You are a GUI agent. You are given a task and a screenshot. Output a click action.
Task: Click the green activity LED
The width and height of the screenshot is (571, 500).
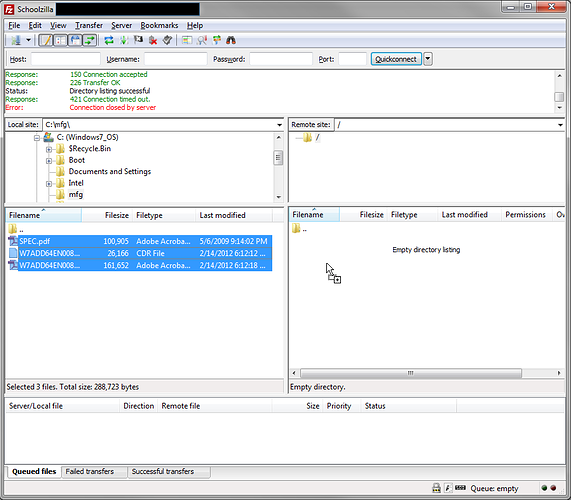point(544,488)
